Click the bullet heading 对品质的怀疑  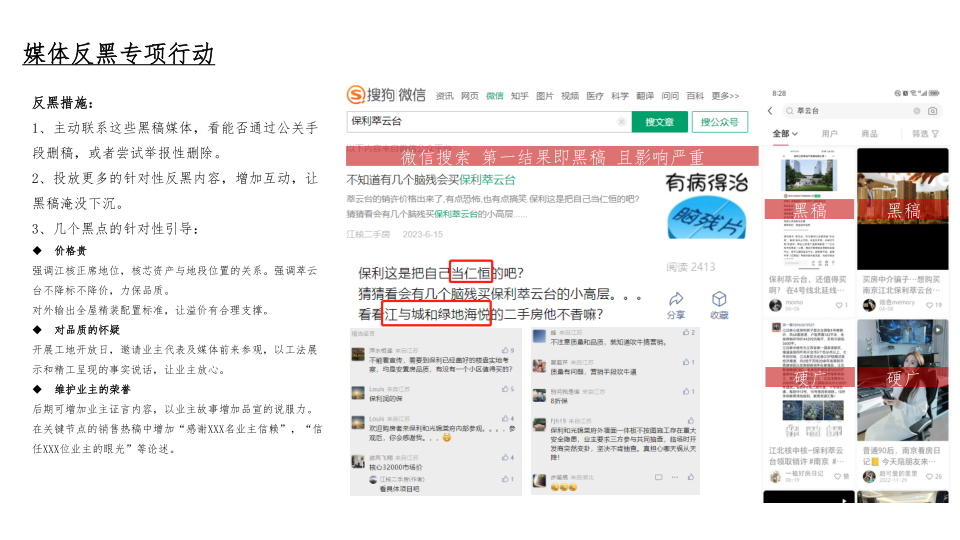[x=87, y=330]
